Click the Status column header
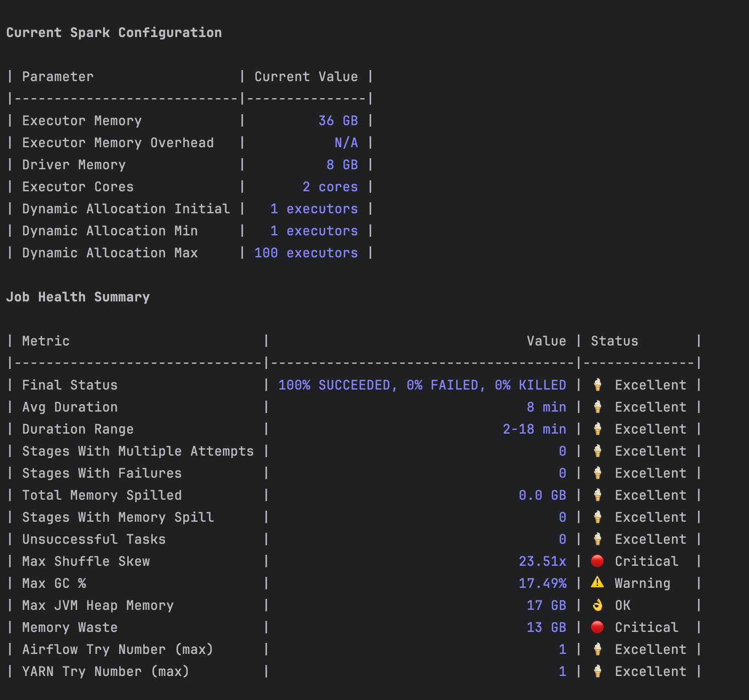 [614, 340]
